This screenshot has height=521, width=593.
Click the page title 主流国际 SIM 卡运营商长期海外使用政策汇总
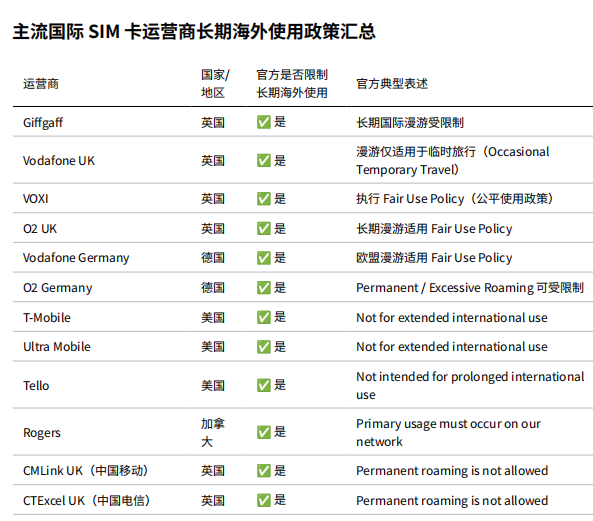[194, 31]
